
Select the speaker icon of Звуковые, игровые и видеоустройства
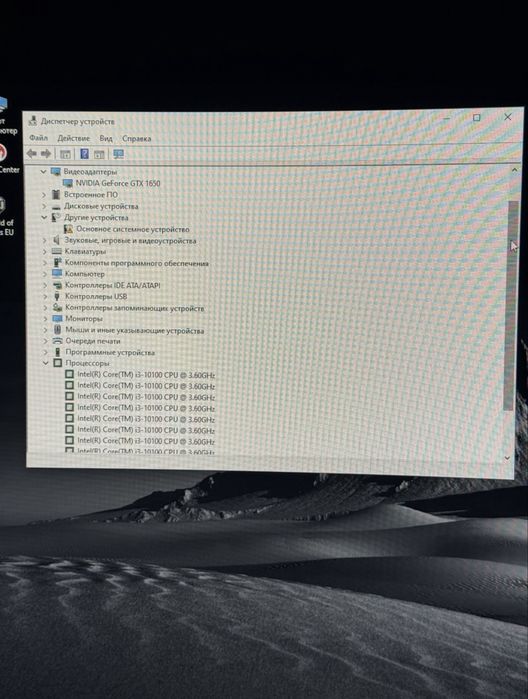coord(57,240)
